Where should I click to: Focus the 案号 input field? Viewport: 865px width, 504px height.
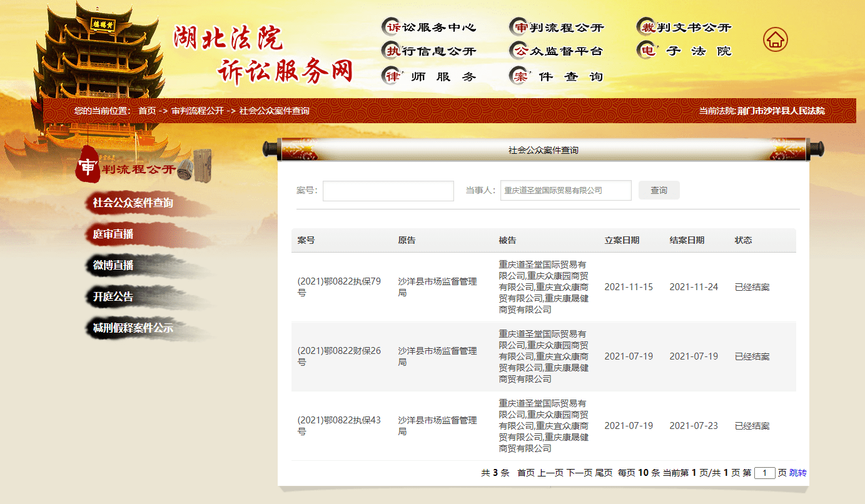pos(388,191)
